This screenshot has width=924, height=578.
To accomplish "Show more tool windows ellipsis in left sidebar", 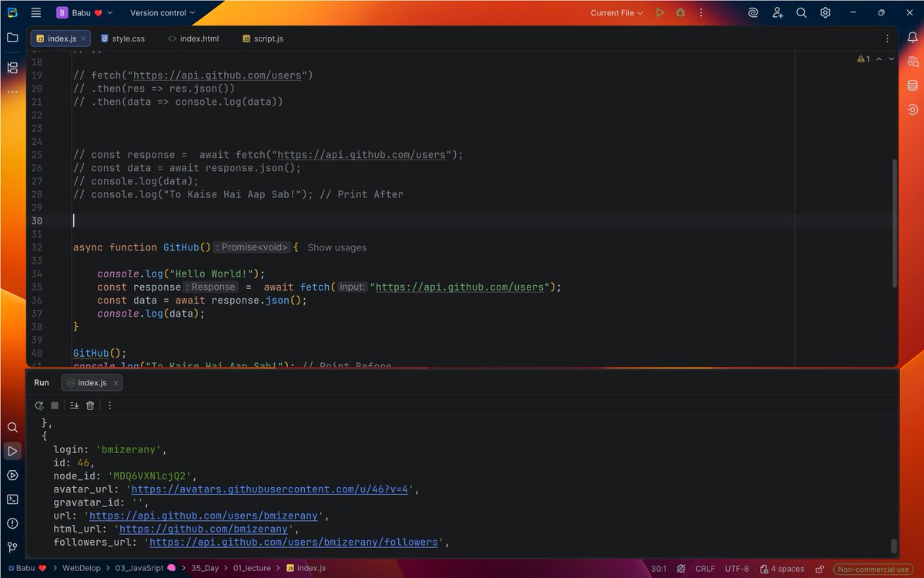I will click(12, 92).
